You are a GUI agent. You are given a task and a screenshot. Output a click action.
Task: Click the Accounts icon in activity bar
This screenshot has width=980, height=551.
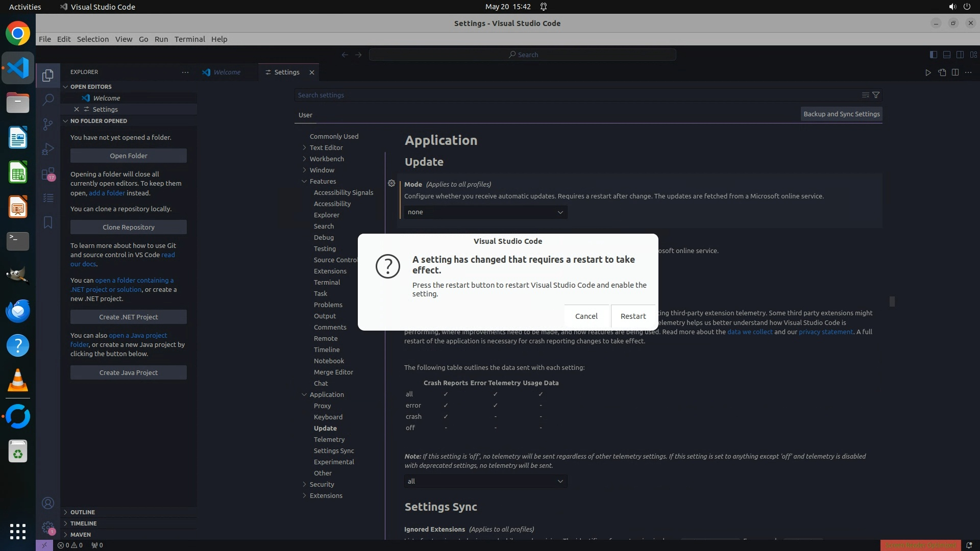point(48,504)
